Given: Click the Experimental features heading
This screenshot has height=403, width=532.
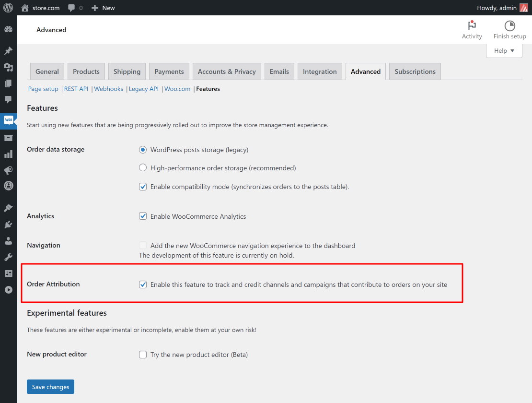Looking at the screenshot, I should click(67, 313).
